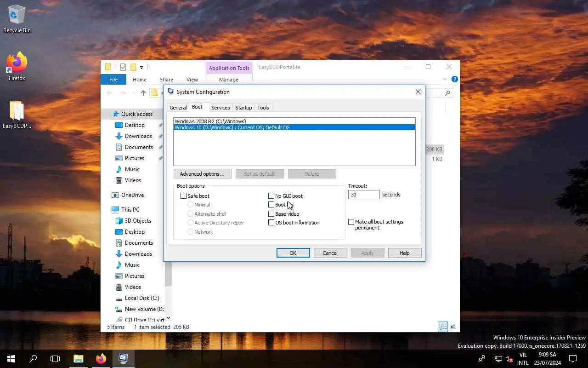Open the Recycle Bin desktop icon
The width and height of the screenshot is (588, 368).
point(17,19)
